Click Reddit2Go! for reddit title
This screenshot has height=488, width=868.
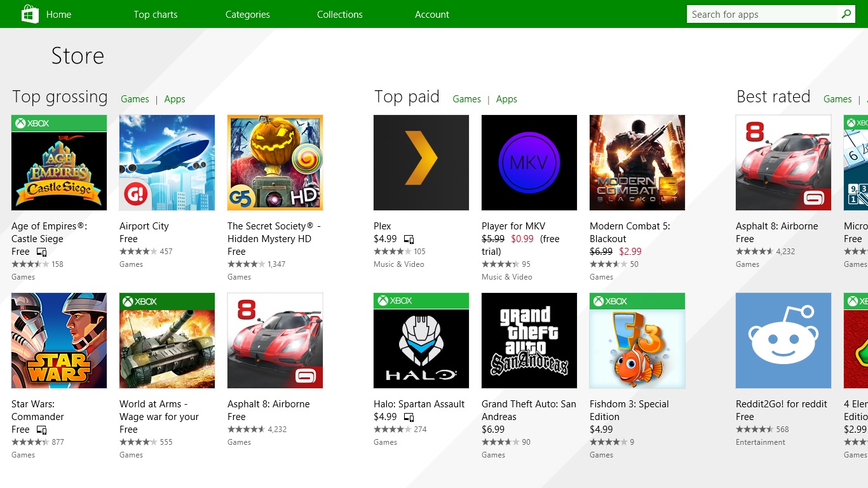click(x=782, y=404)
